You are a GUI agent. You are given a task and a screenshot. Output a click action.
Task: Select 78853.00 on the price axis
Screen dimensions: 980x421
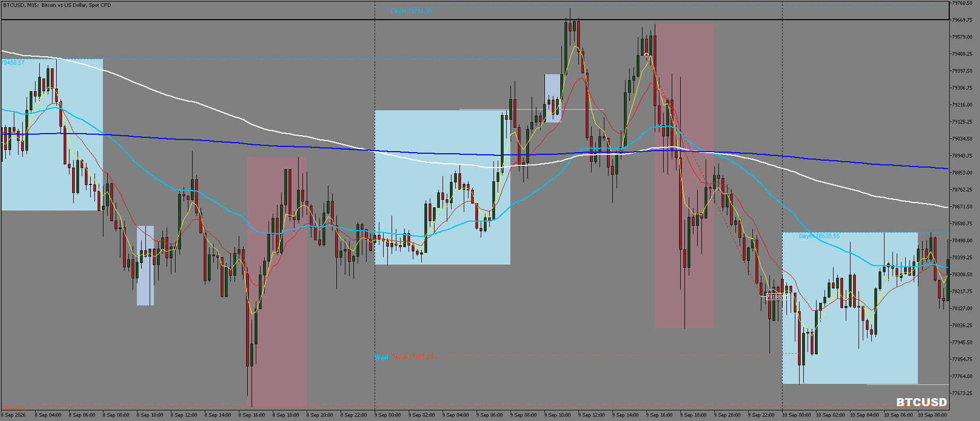point(962,173)
